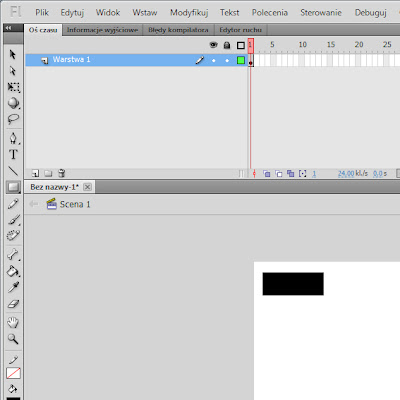The image size is (400, 400).
Task: Click frame rate value 24,00
Action: (346, 174)
